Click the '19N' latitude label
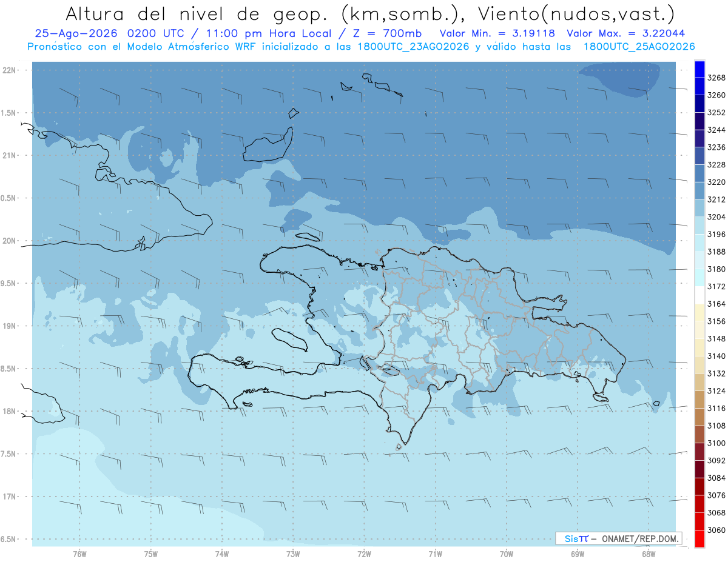This screenshot has height=562, width=728. (10, 326)
